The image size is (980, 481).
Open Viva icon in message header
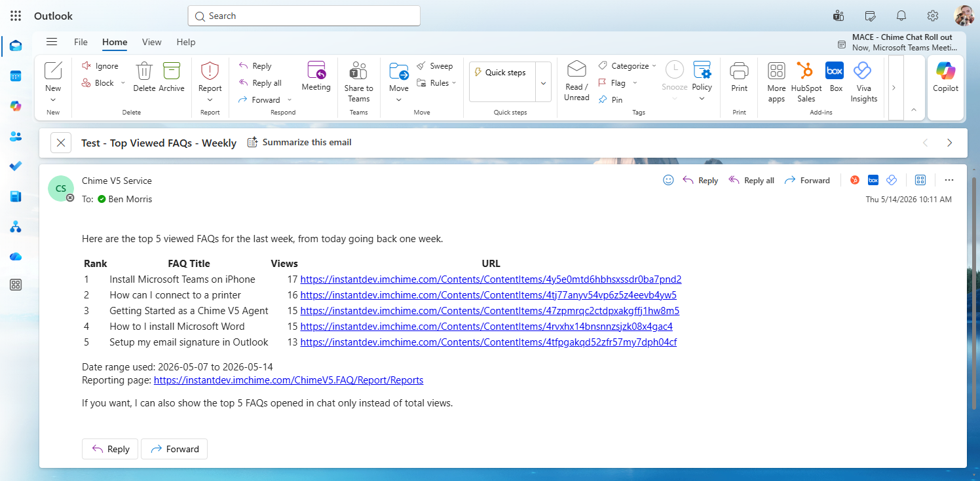click(891, 180)
